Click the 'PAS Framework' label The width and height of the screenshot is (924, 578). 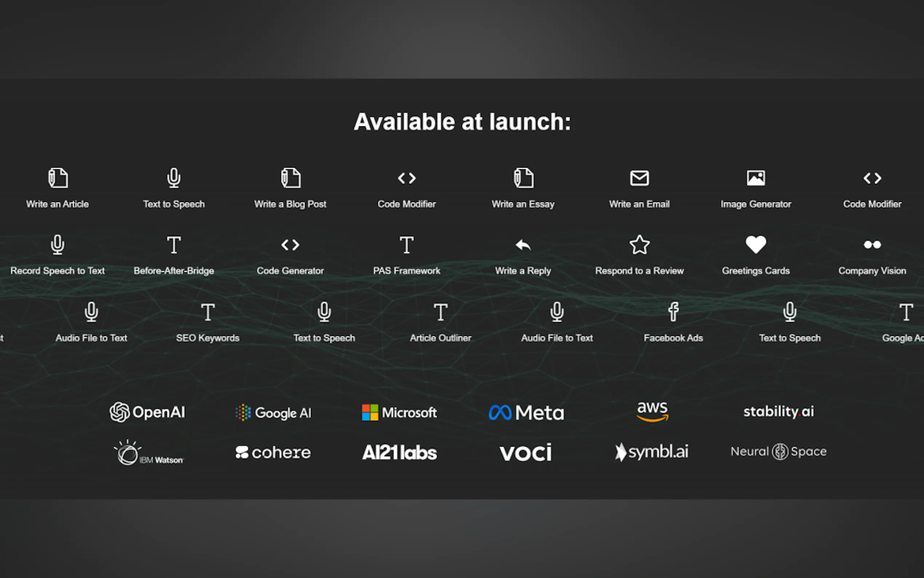click(406, 271)
